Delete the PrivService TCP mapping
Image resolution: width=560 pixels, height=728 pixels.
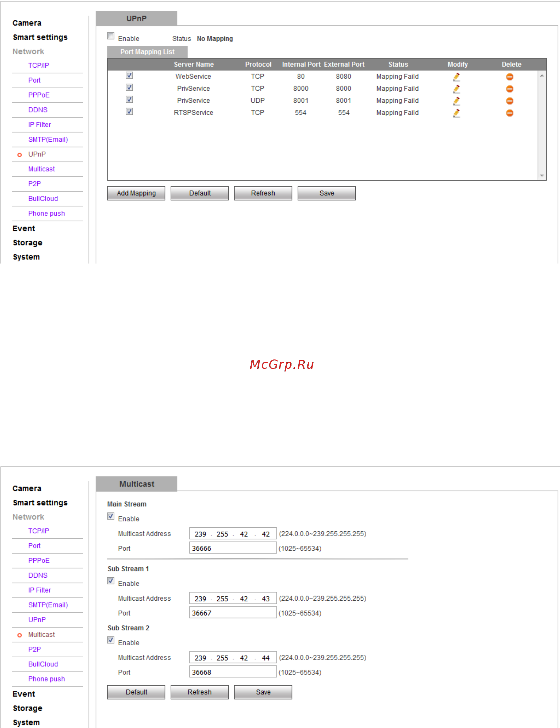pyautogui.click(x=509, y=89)
